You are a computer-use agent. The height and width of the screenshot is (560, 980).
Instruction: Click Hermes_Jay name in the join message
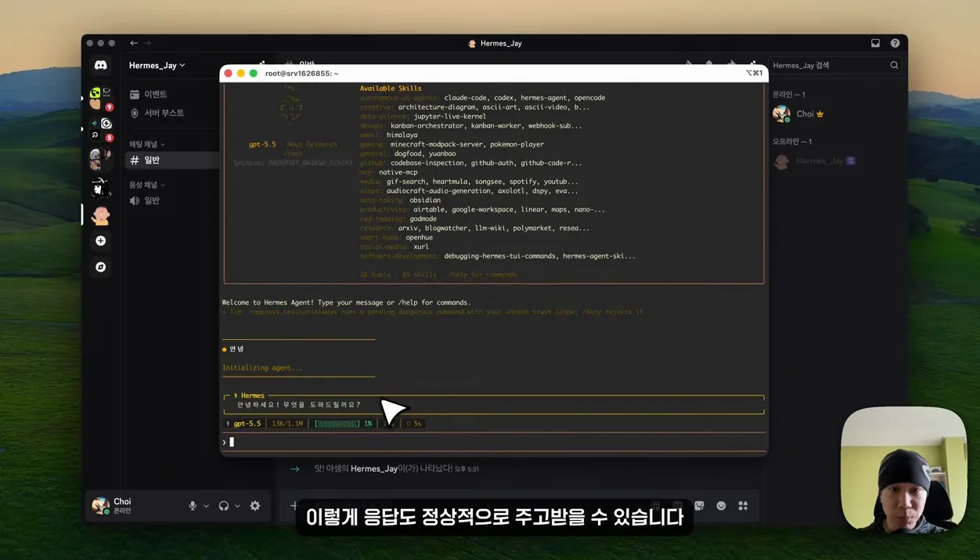coord(374,469)
